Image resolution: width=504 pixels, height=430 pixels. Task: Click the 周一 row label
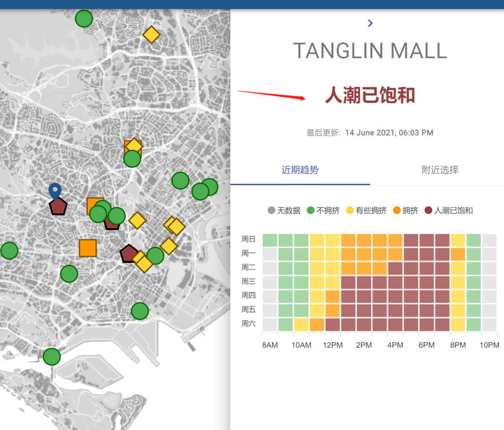click(248, 253)
